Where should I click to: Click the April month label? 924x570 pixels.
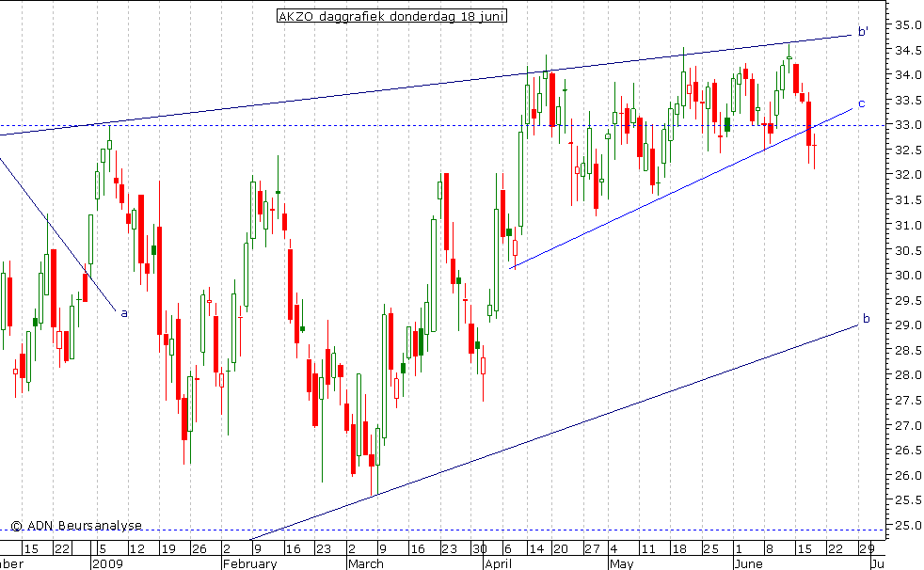click(x=498, y=563)
